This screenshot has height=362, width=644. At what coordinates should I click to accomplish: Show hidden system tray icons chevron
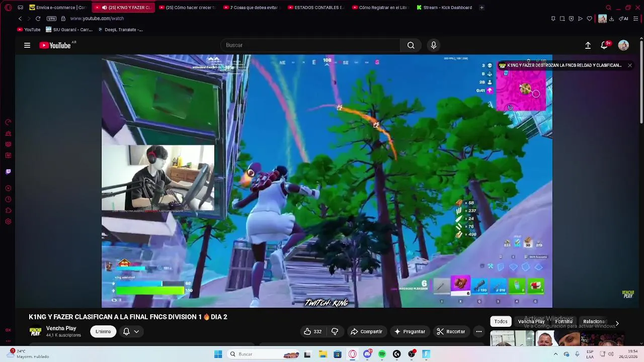coord(555,354)
